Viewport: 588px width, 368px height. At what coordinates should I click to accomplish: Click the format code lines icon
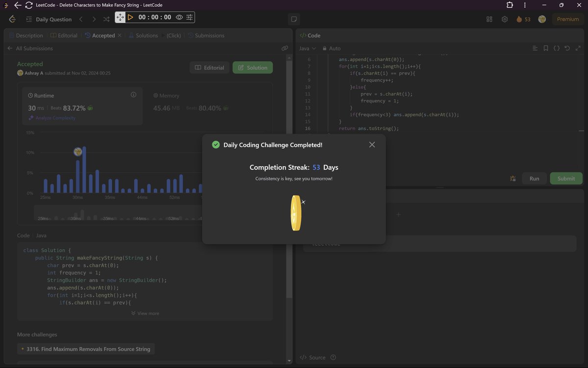(535, 49)
